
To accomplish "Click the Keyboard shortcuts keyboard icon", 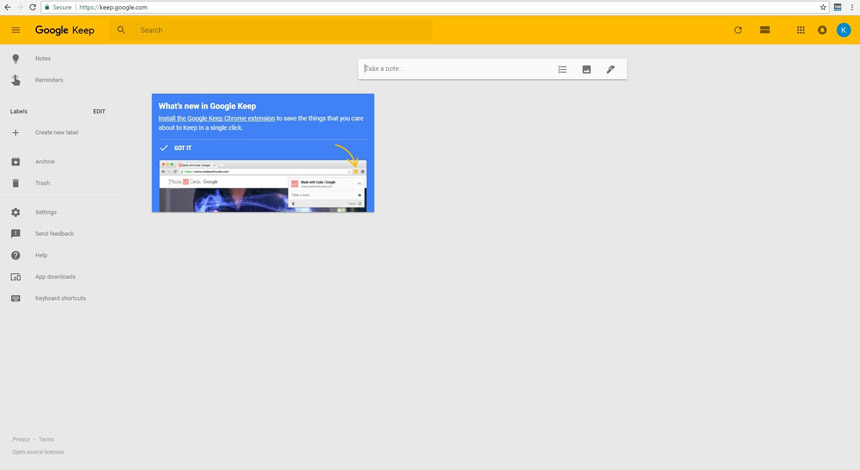I will (x=15, y=298).
